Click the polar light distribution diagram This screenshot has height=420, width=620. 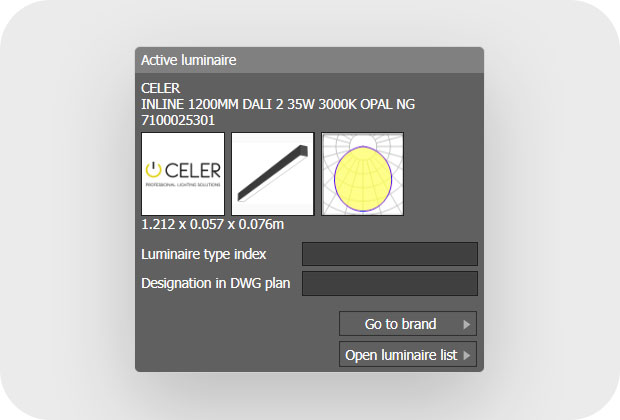362,173
